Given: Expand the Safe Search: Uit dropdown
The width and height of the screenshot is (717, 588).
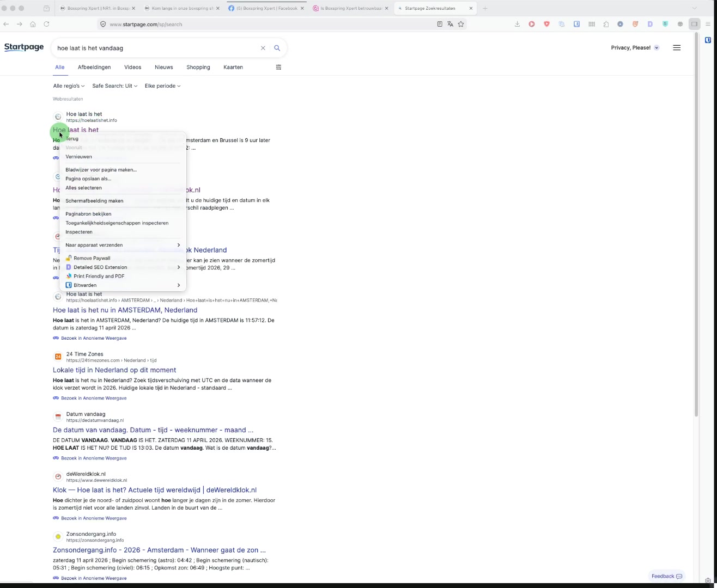Looking at the screenshot, I should pyautogui.click(x=114, y=86).
